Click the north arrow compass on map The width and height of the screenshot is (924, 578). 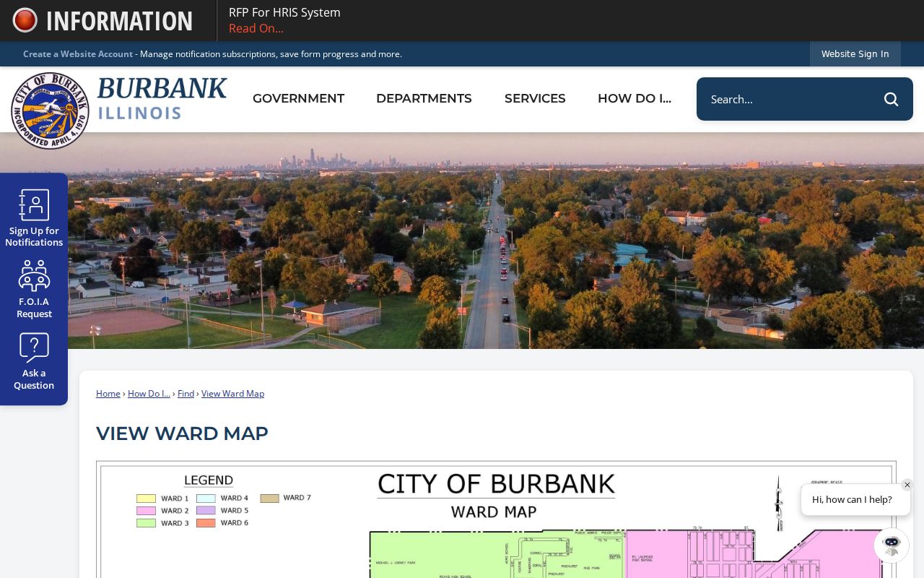[x=778, y=504]
